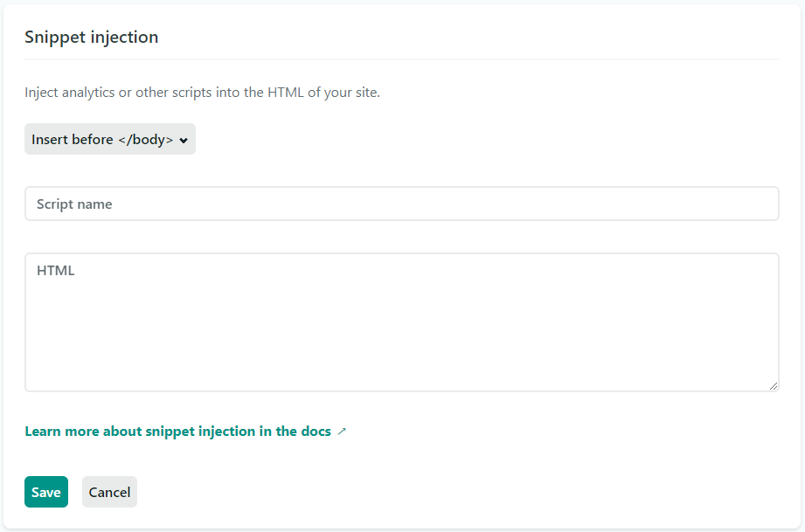Focus the Script name input field
The image size is (805, 532).
pos(401,204)
